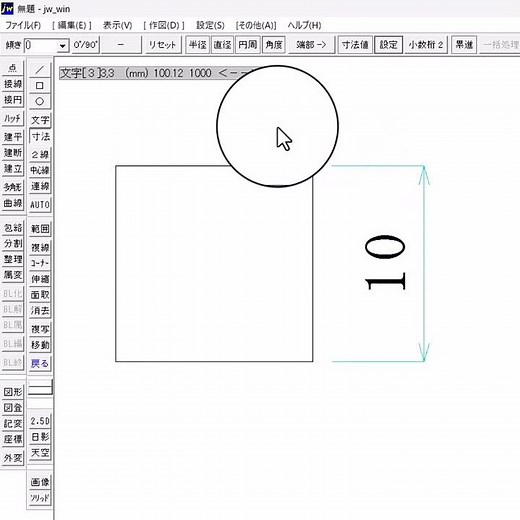This screenshot has width=520, height=520.
Task: Select the 文字 text tool
Action: tap(40, 120)
